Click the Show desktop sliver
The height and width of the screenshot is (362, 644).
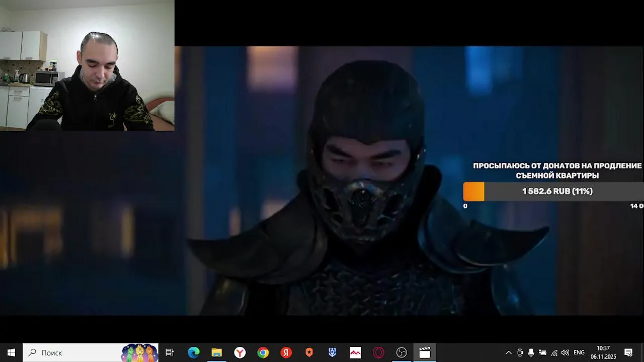click(x=642, y=352)
